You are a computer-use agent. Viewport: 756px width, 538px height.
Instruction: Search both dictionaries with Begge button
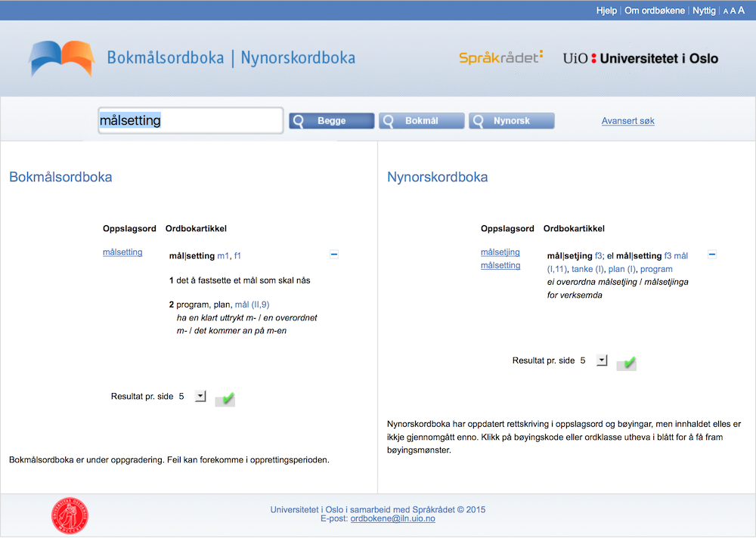point(331,121)
